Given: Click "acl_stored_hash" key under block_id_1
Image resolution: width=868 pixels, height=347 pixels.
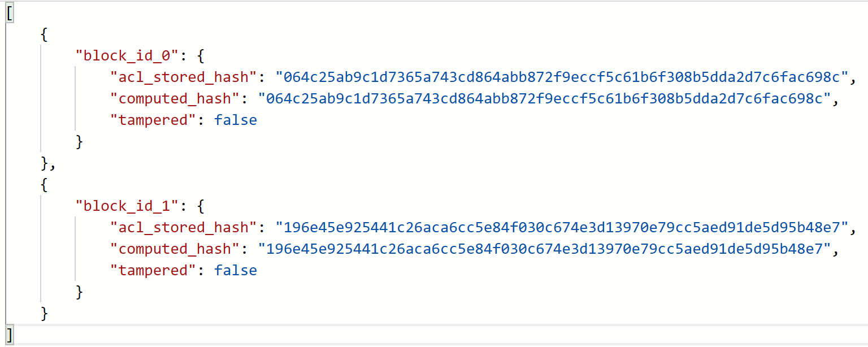Looking at the screenshot, I should pos(184,227).
